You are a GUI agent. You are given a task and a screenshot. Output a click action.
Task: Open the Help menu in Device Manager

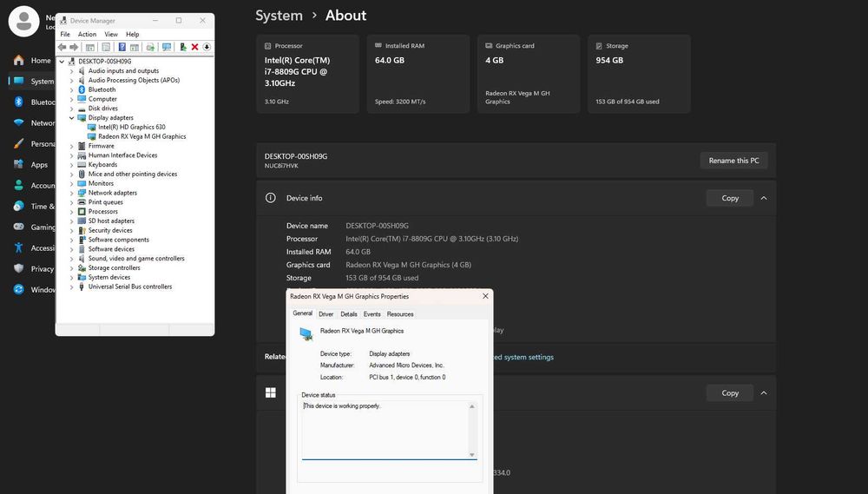[132, 35]
